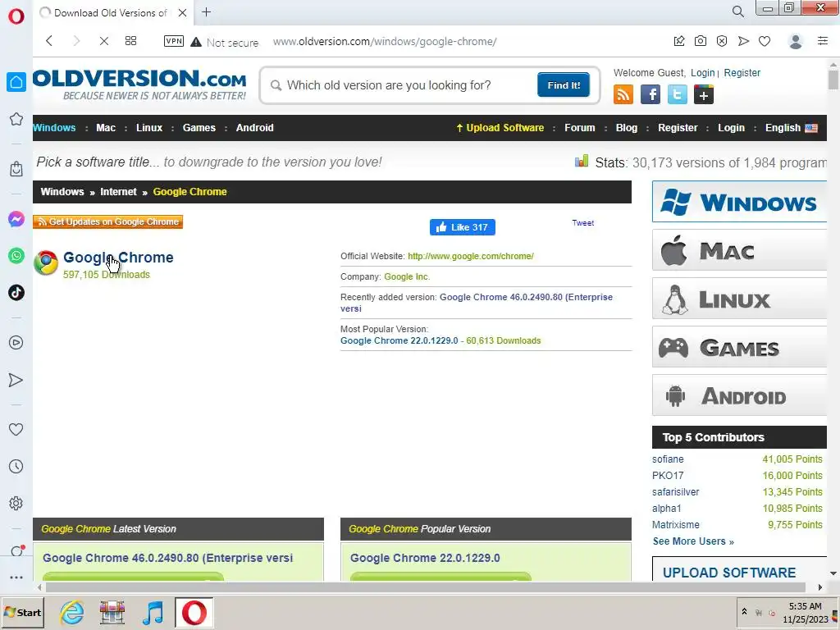Open contributor sofiane profile

pos(668,459)
